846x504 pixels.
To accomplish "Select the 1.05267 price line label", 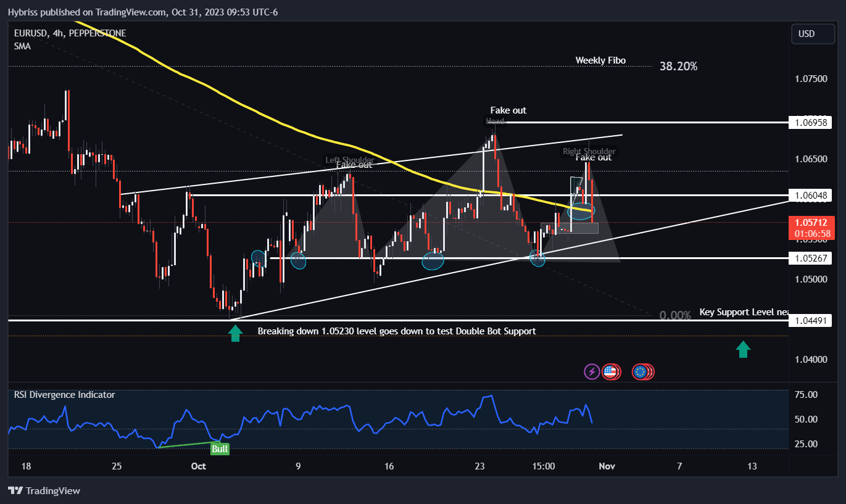I will pos(810,258).
